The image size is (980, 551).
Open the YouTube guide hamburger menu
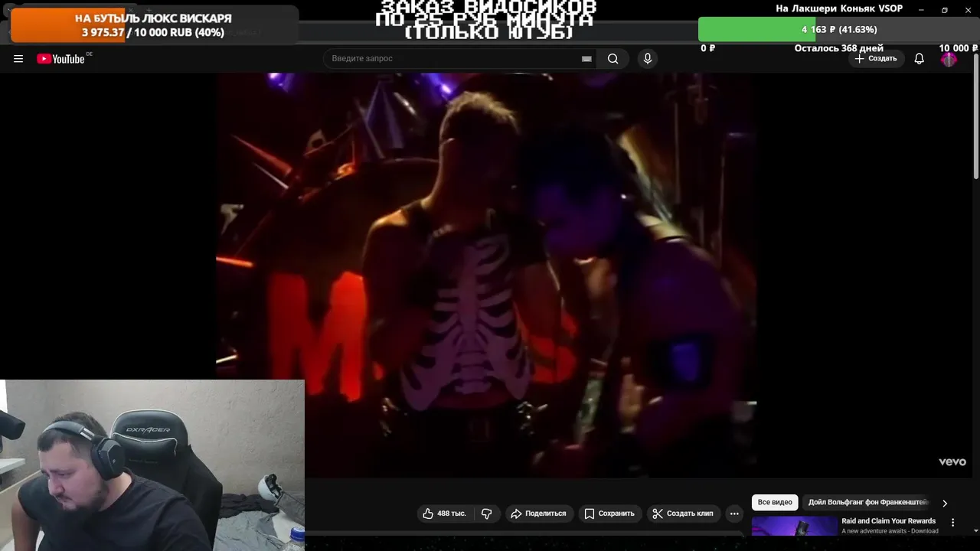point(18,59)
